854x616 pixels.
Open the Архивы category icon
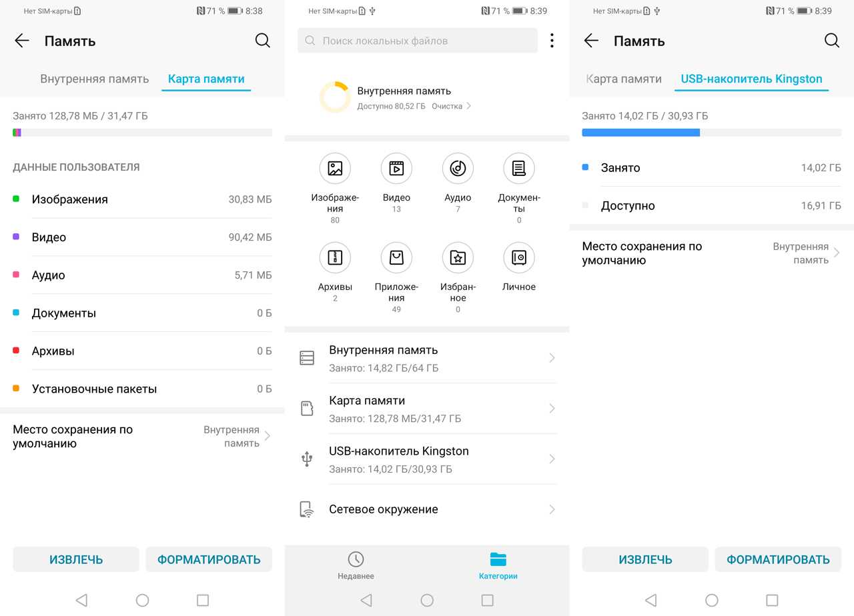tap(335, 258)
